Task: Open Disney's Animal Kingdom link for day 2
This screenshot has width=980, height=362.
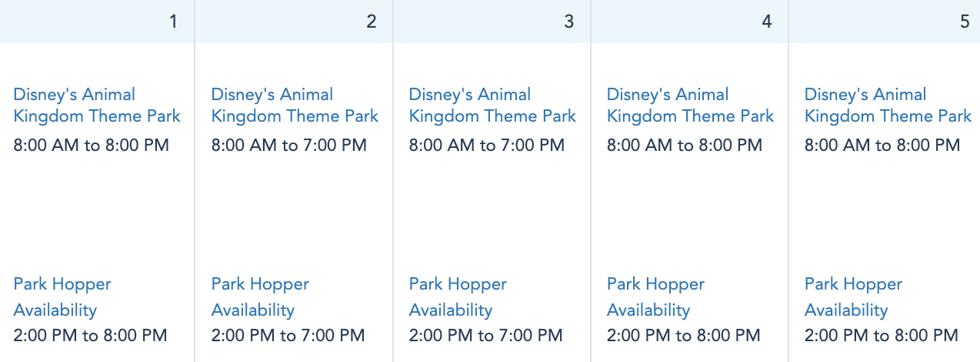Action: tap(295, 106)
